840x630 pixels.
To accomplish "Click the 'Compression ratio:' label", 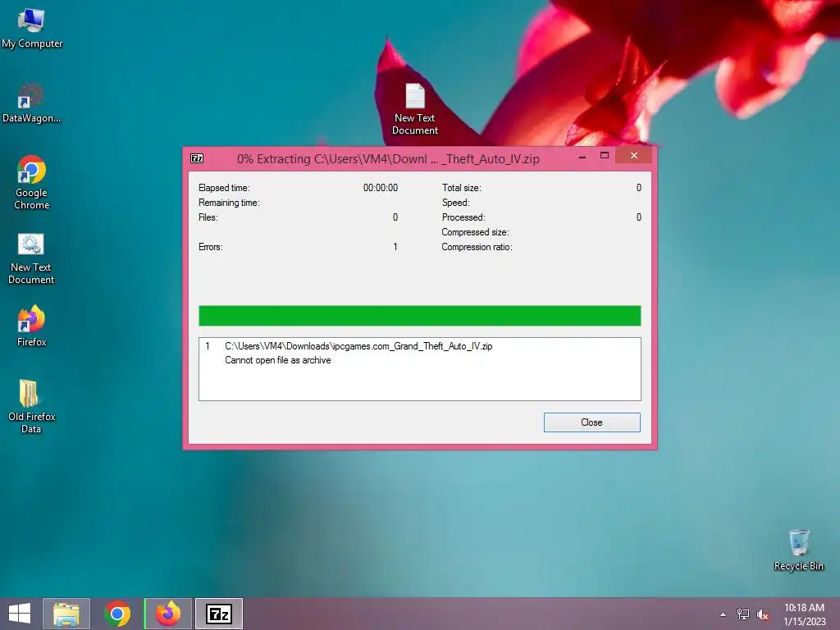I will tap(477, 247).
